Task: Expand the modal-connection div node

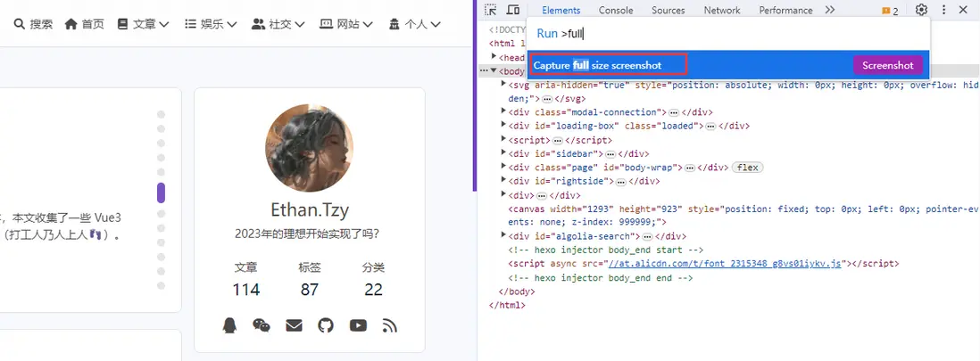Action: pyautogui.click(x=503, y=111)
